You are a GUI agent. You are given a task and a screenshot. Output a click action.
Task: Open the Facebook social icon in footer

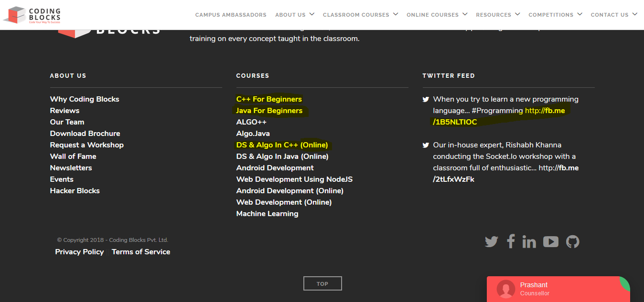point(511,241)
